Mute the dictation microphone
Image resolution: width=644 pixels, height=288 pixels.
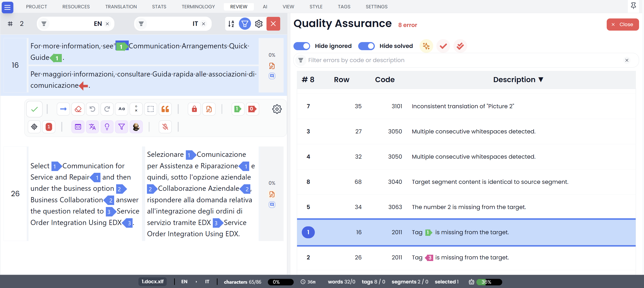click(x=165, y=127)
